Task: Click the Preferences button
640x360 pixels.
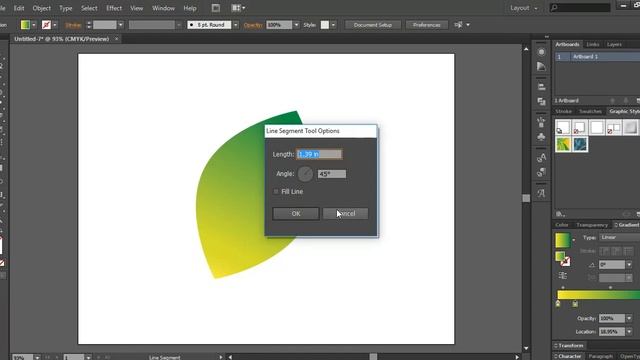Action: click(x=427, y=25)
